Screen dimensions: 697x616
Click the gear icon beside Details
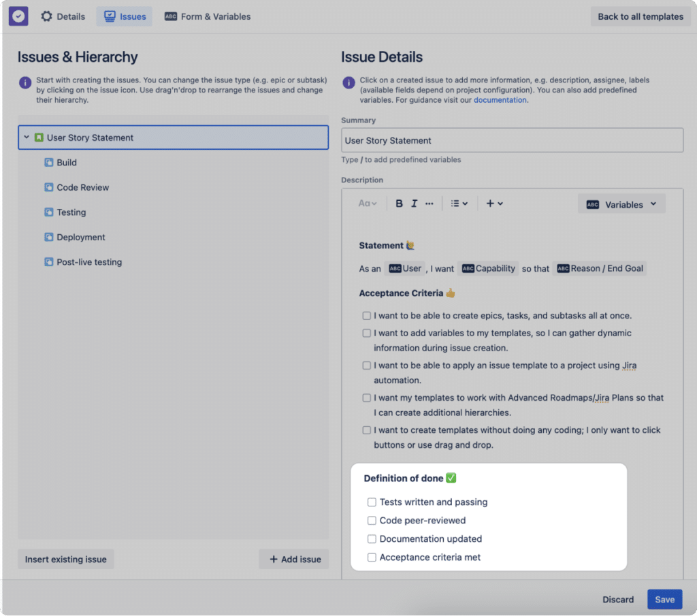tap(46, 16)
